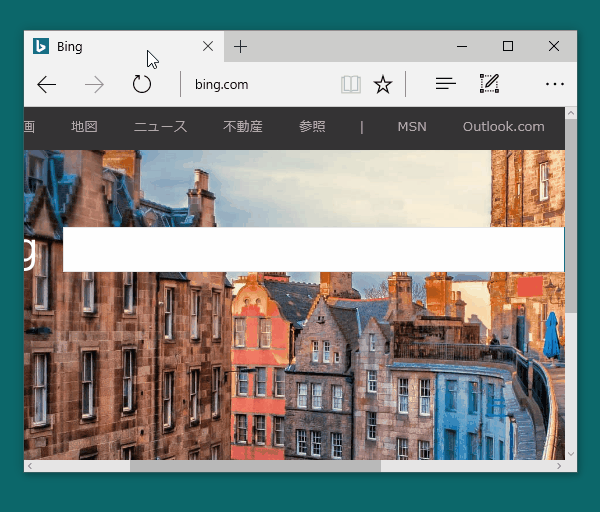Click the forward navigation arrow
600x512 pixels.
pyautogui.click(x=94, y=84)
